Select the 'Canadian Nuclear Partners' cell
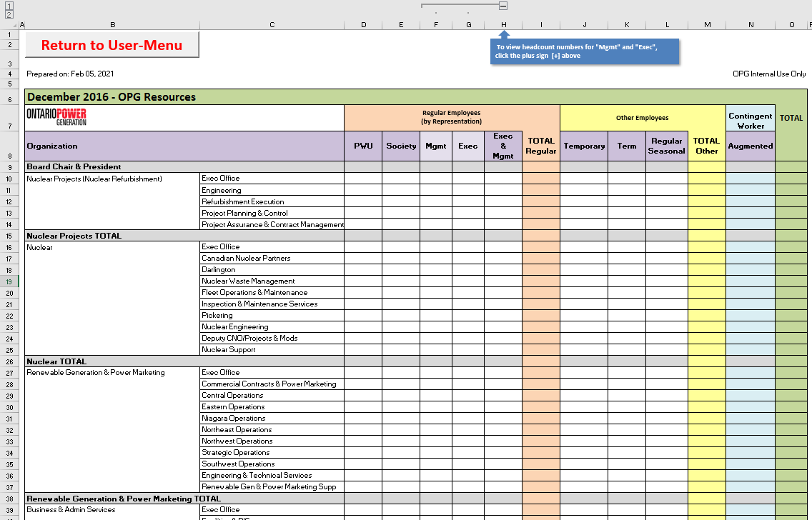Viewport: 812px width, 520px height. click(272, 258)
